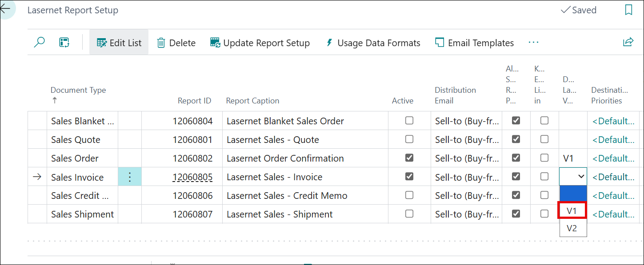Choose V2 in the version dropdown
This screenshot has width=644, height=265.
click(572, 228)
